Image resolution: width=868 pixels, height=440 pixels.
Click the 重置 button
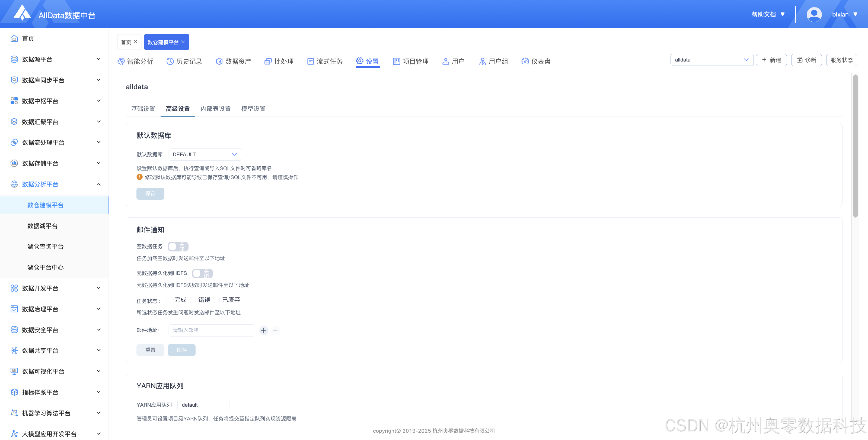pyautogui.click(x=150, y=350)
